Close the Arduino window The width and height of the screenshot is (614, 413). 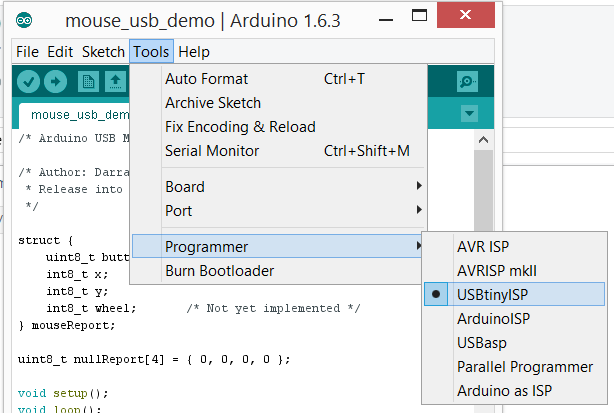466,15
